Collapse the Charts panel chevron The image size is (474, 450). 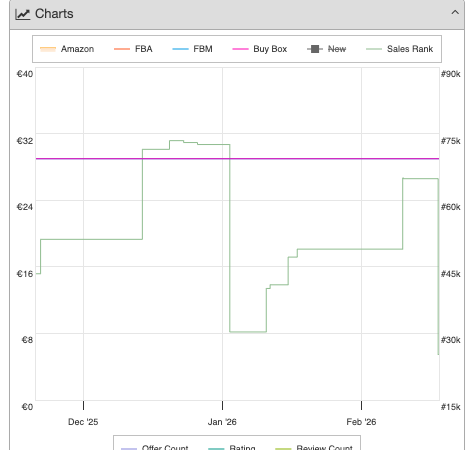[x=455, y=13]
